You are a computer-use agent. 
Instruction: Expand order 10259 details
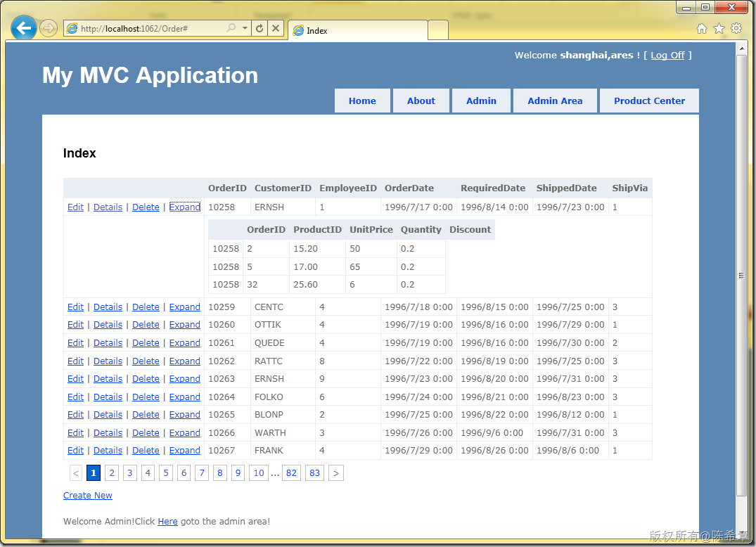point(185,307)
